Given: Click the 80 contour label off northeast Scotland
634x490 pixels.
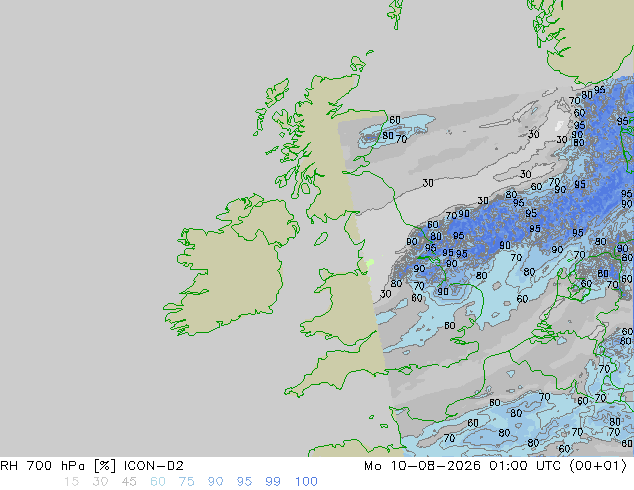Looking at the screenshot, I should [x=388, y=135].
